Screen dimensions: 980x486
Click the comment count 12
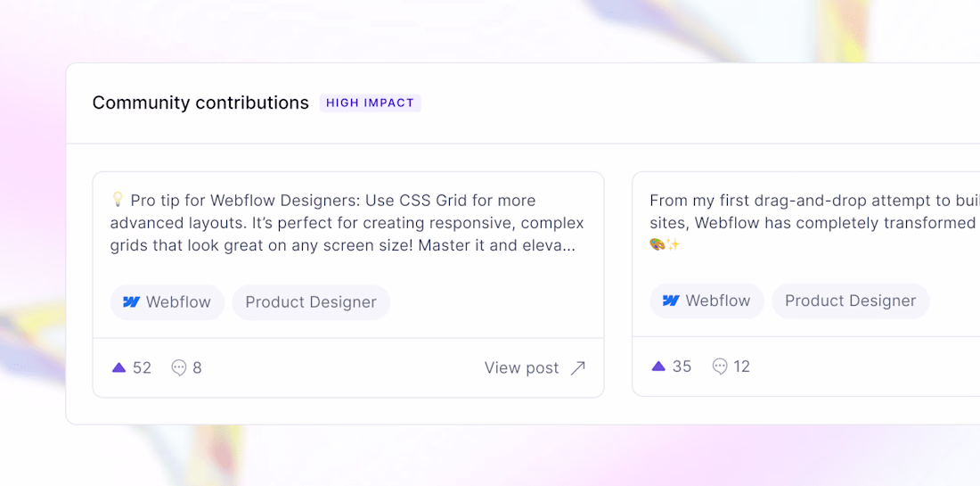741,366
